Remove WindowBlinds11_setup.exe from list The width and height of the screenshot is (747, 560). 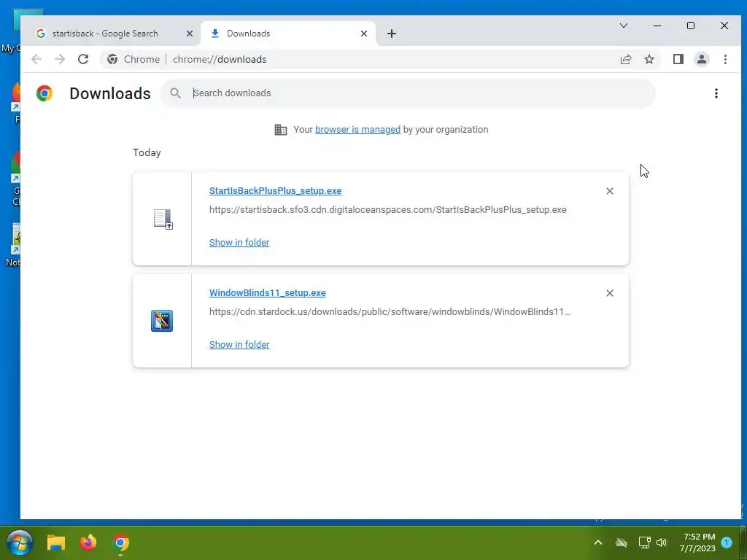[x=609, y=293]
